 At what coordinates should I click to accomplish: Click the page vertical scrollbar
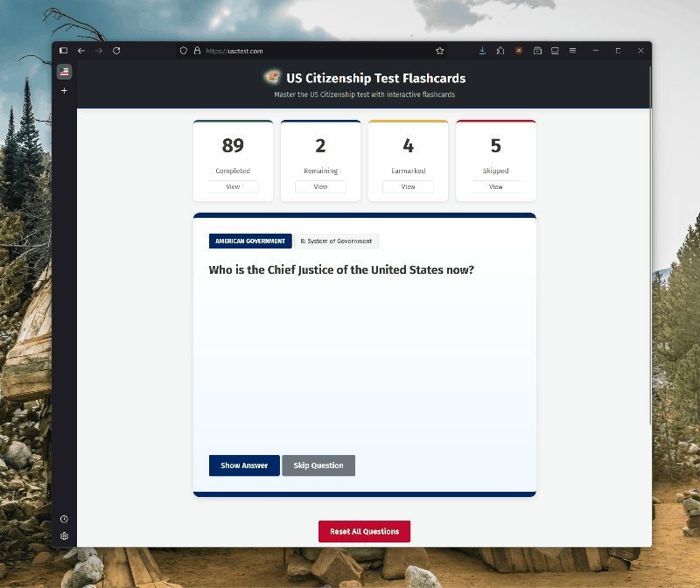(x=650, y=246)
